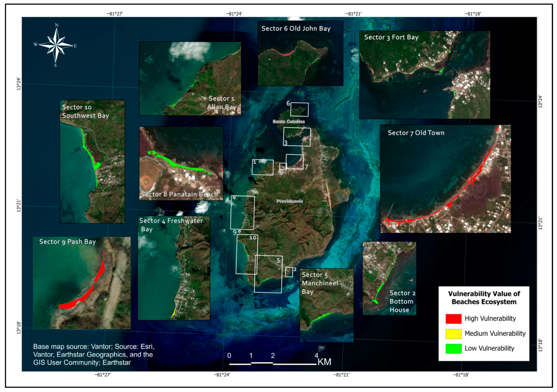Click the white box numbered 6 on map
557x392 pixels.
[x=299, y=109]
